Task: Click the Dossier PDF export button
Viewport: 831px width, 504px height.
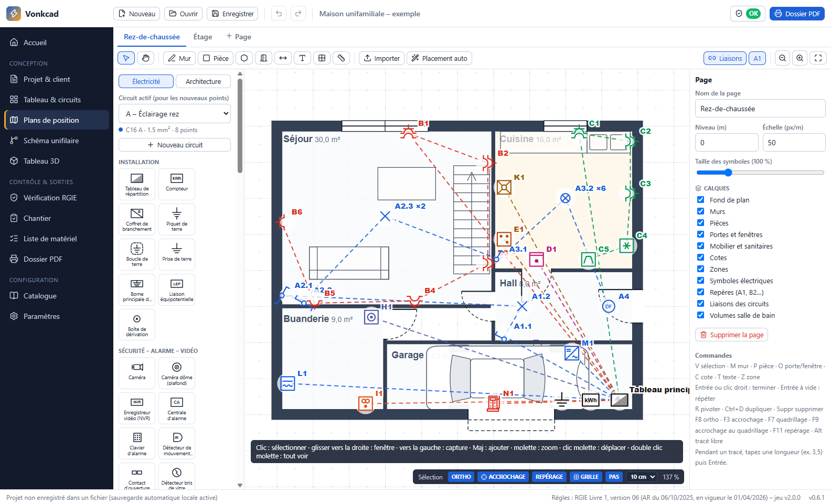Action: tap(797, 14)
